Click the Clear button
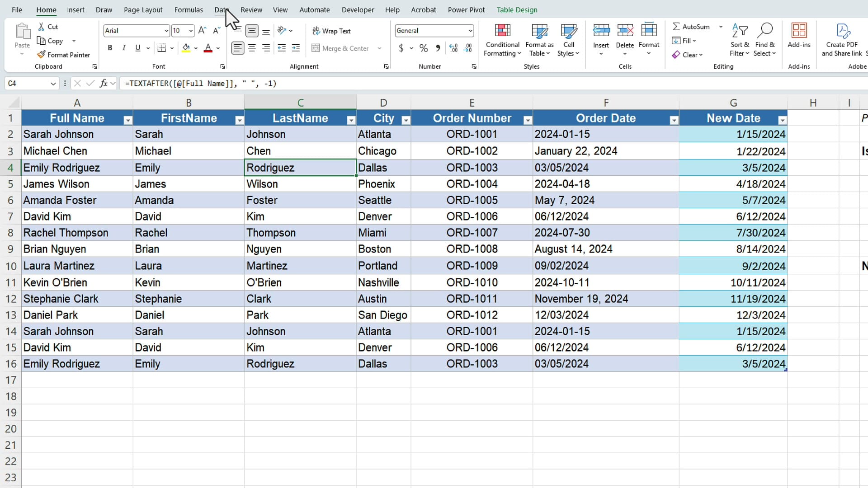The image size is (868, 488). [687, 55]
